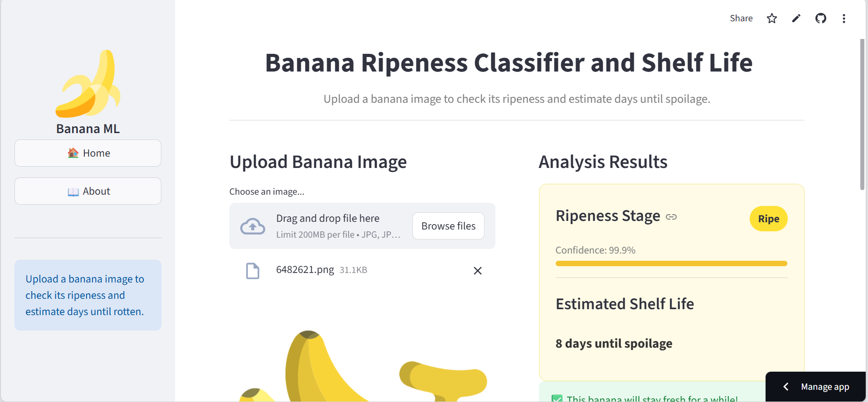This screenshot has width=868, height=402.
Task: Remove the uploaded 6482621.png file
Action: tap(477, 270)
